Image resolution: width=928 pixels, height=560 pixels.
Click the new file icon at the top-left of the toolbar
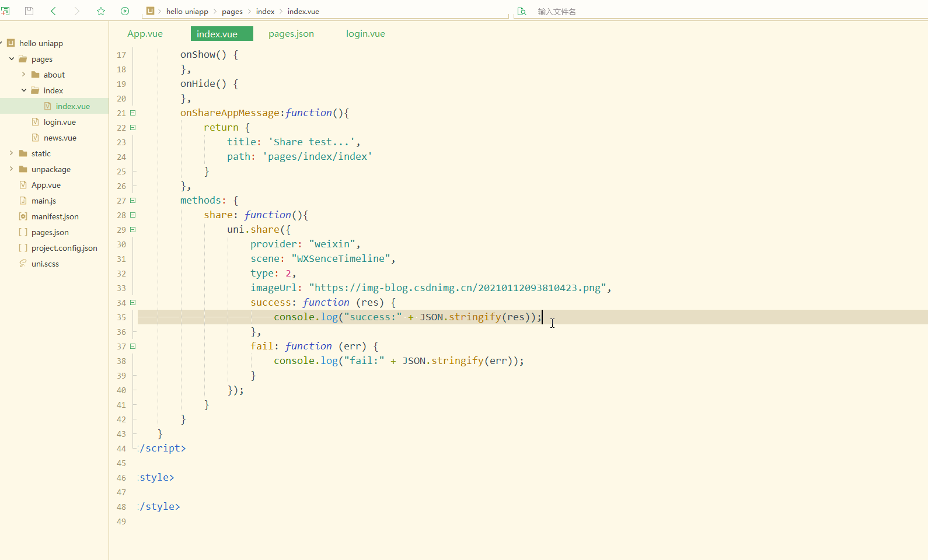tap(5, 11)
